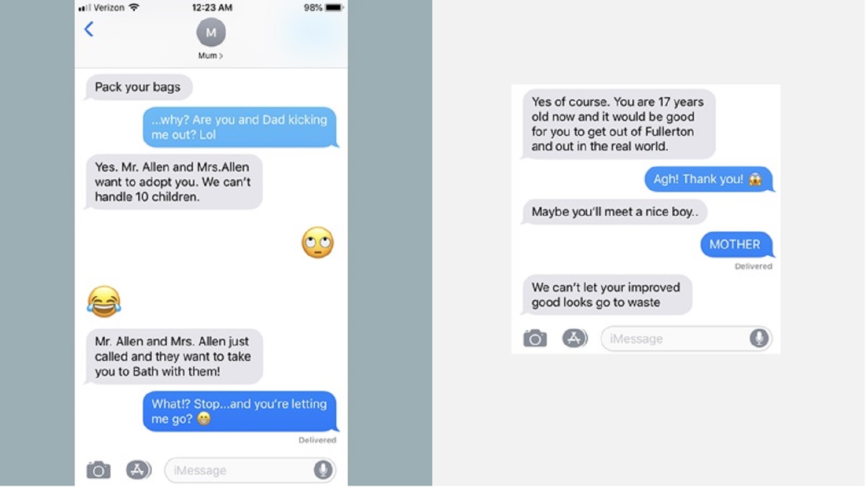Open App Store drawer in right chat
Viewport: 868px width, 487px height.
575,338
